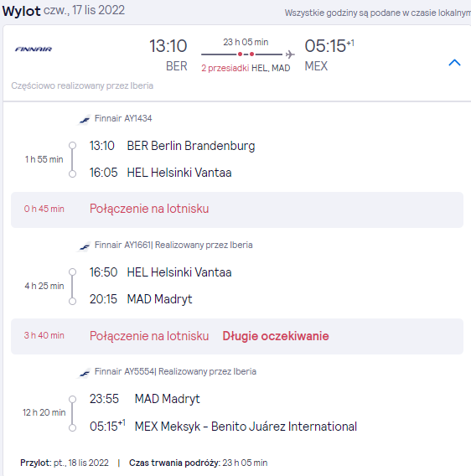Click the Finnair tail icon beside AY1661
This screenshot has width=471, height=476.
(x=84, y=246)
